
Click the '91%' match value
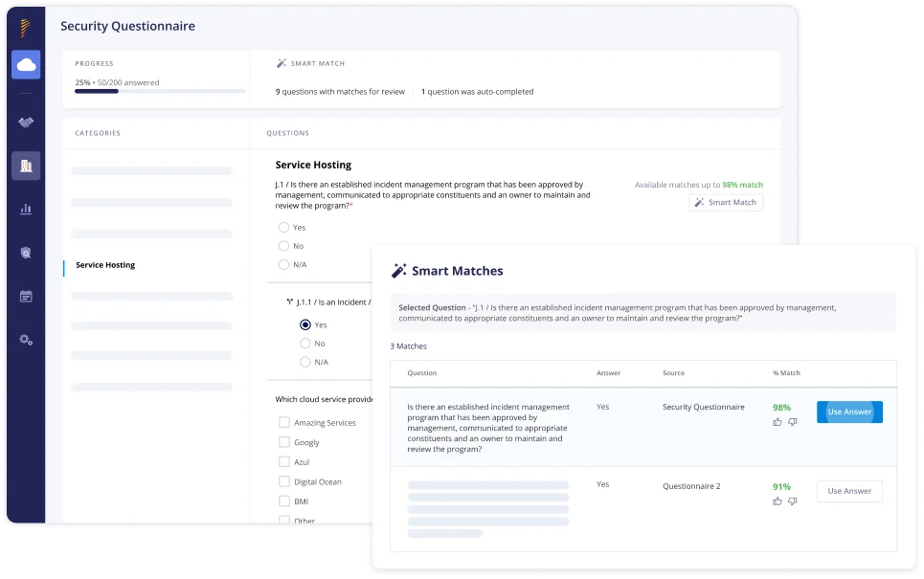tap(781, 486)
